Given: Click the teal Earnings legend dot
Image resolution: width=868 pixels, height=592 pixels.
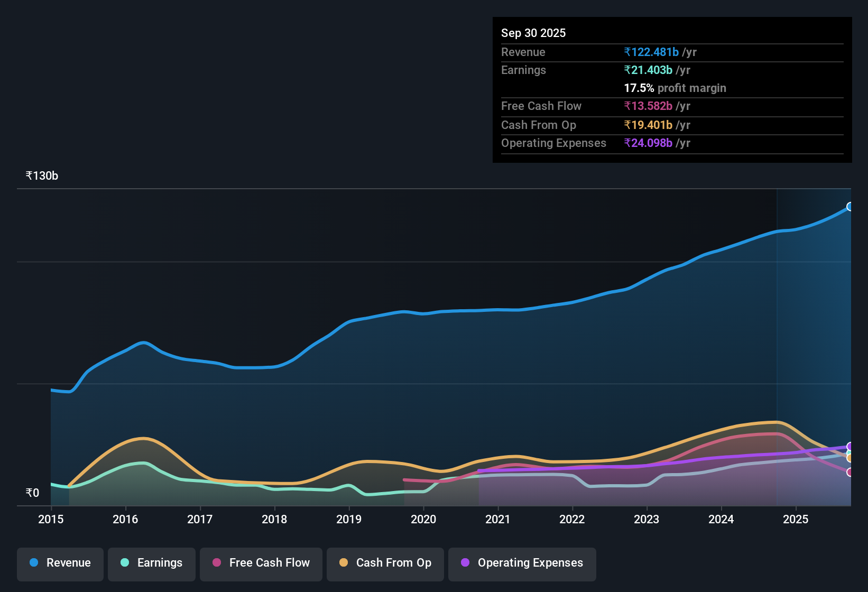Looking at the screenshot, I should [x=125, y=563].
